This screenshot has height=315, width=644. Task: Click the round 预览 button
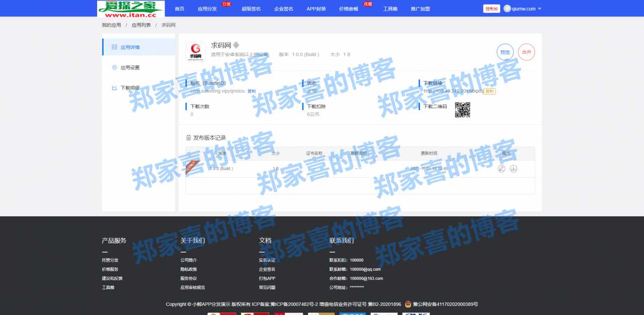click(x=505, y=52)
